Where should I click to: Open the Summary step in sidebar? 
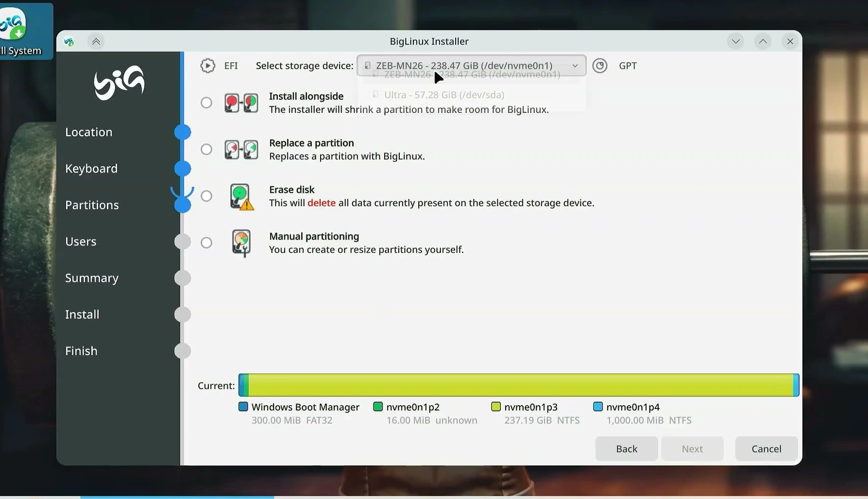(x=92, y=278)
